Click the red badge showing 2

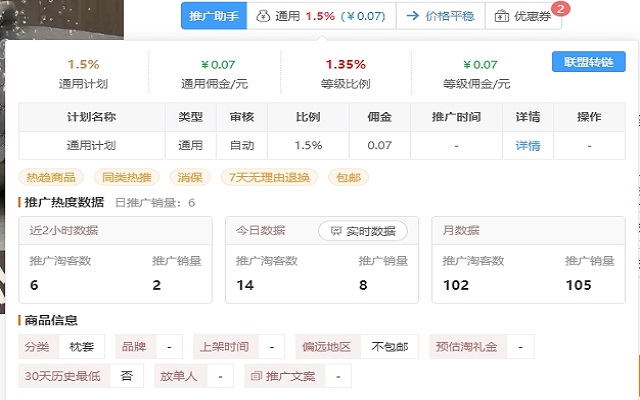point(560,9)
